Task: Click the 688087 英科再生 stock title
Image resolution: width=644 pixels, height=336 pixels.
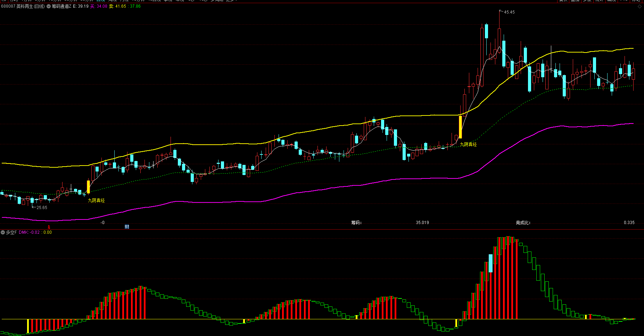Action: coord(23,6)
